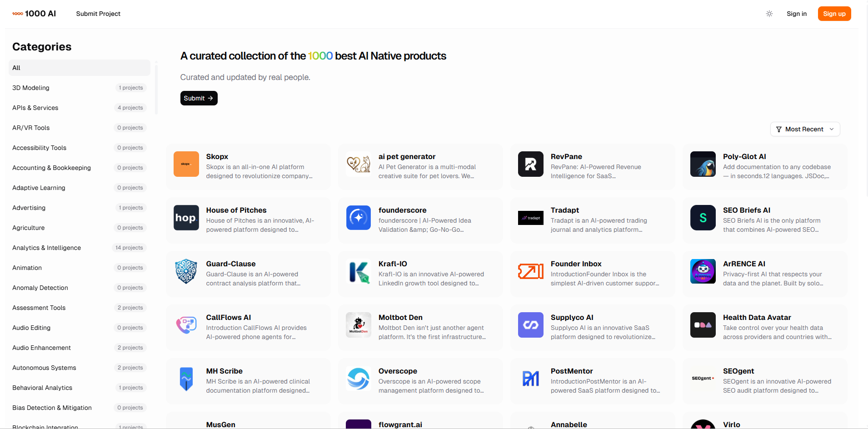
Task: Click the Poly-Glot AI parrot icon
Action: (x=703, y=164)
